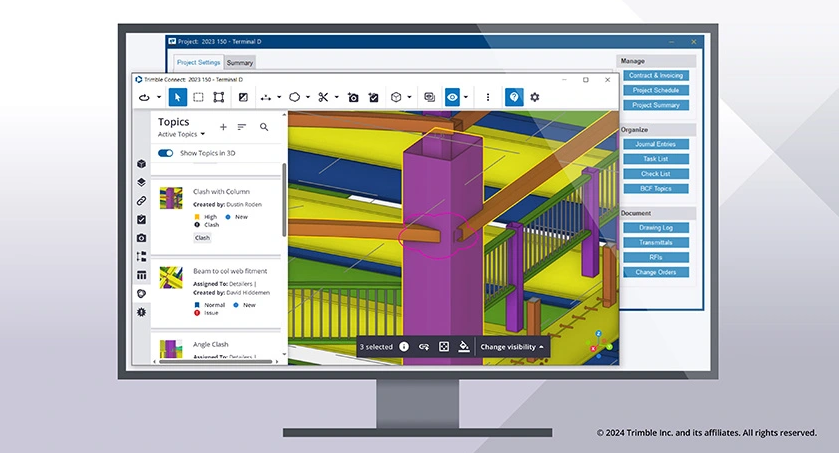Sort topics with the sort icon

pos(242,127)
